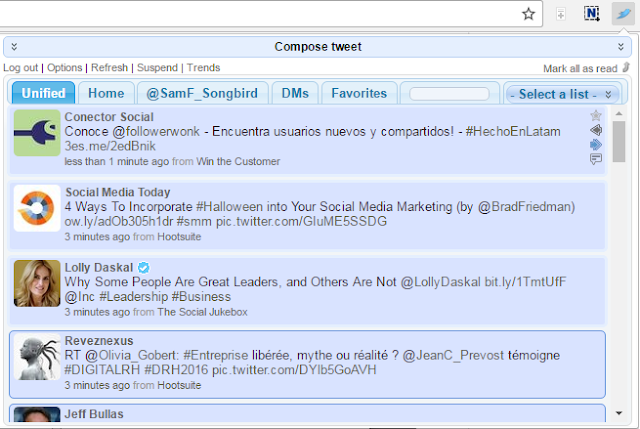Open the DMs tab

point(295,93)
